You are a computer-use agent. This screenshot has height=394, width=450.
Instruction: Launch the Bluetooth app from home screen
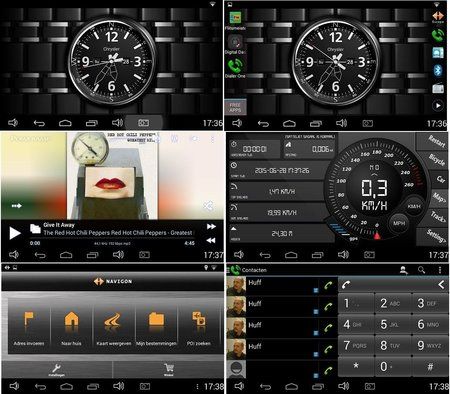[x=438, y=70]
